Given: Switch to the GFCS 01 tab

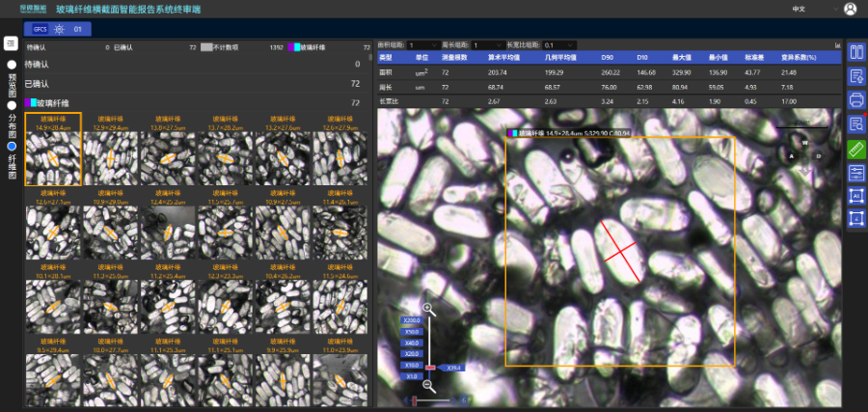Looking at the screenshot, I should click(x=57, y=30).
